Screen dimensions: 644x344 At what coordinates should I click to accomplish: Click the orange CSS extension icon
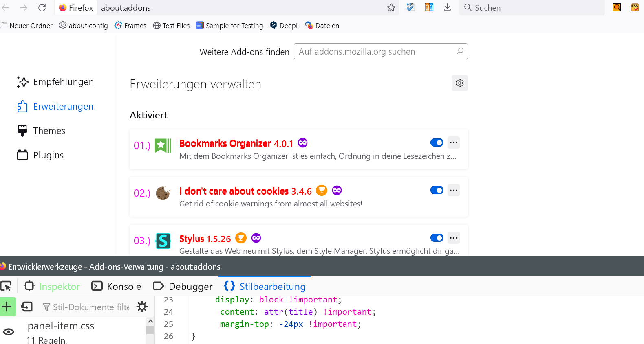pos(635,7)
